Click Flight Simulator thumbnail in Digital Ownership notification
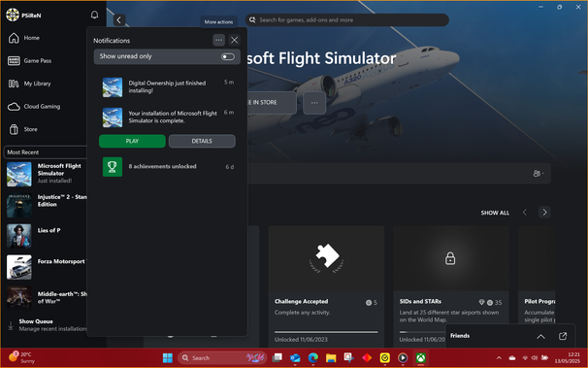Screen dimensions: 588x368 tap(113, 87)
